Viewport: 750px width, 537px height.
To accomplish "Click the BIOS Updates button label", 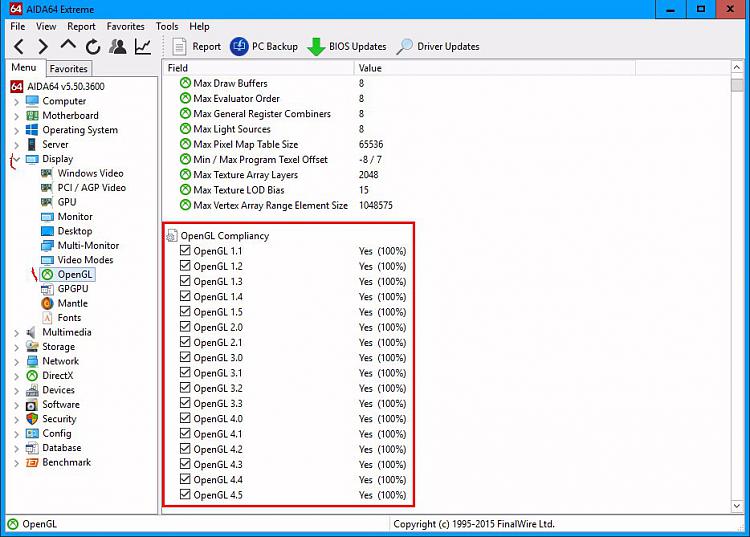I will tap(357, 46).
